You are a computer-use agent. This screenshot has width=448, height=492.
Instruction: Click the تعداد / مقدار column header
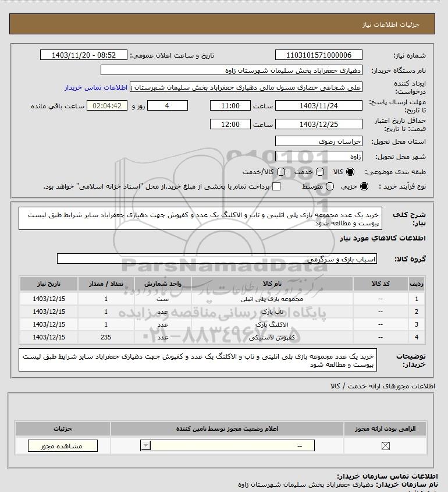coord(106,284)
